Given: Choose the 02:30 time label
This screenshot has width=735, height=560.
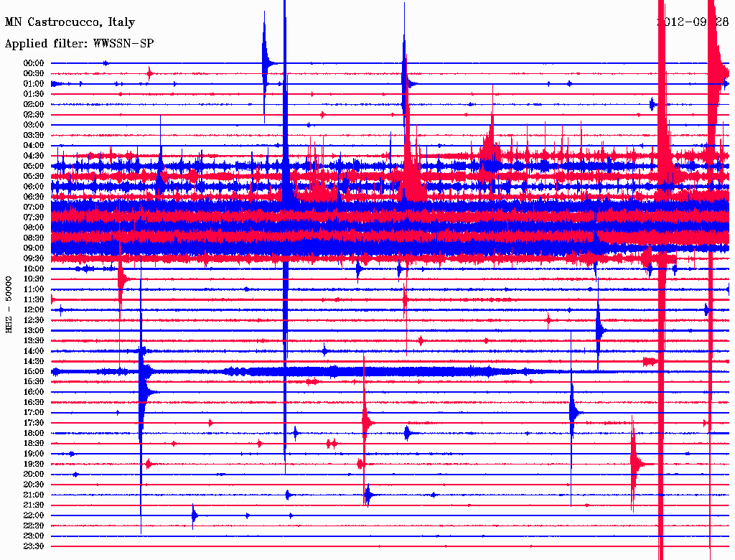Looking at the screenshot, I should tap(34, 114).
